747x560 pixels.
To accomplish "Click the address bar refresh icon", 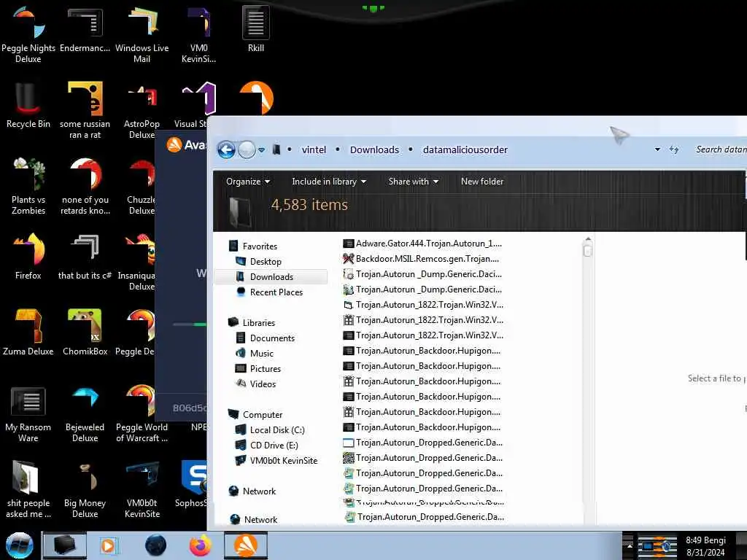I will point(673,149).
